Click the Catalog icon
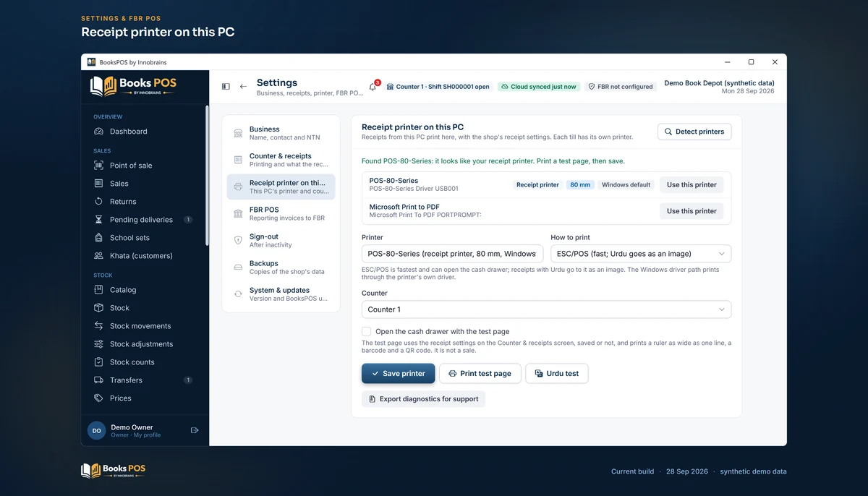 (98, 290)
